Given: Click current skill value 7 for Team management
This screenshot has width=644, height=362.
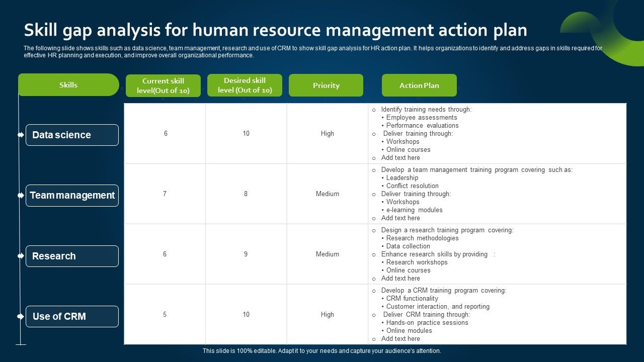Looking at the screenshot, I should [x=165, y=194].
